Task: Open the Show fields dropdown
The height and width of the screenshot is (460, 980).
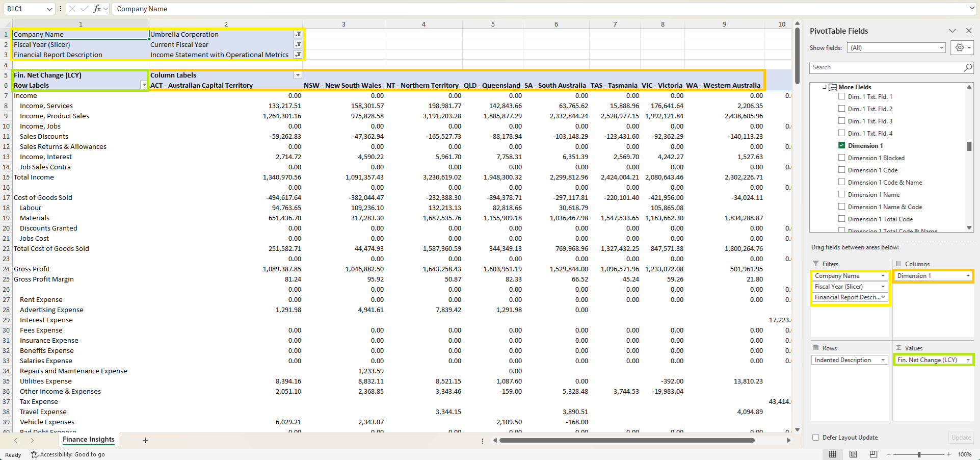Action: click(x=896, y=47)
